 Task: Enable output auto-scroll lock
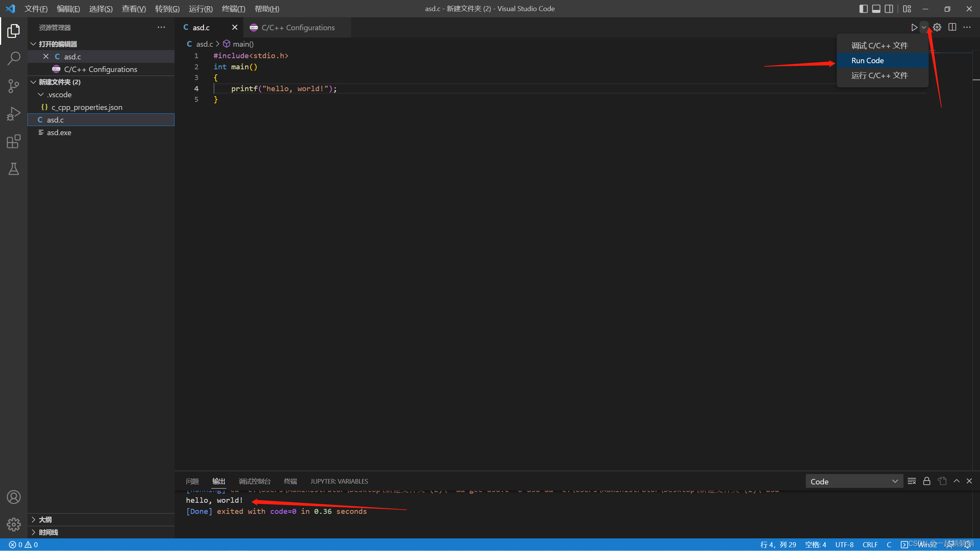click(x=926, y=481)
